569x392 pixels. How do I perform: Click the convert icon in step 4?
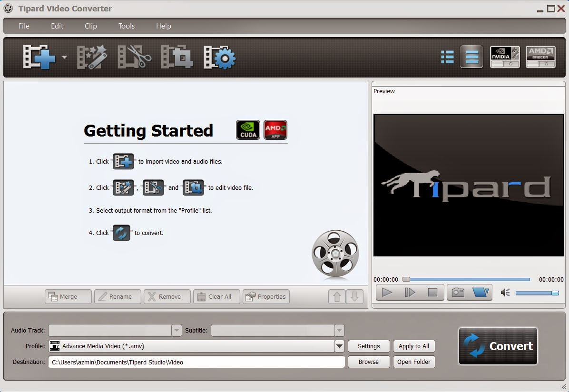pos(121,233)
